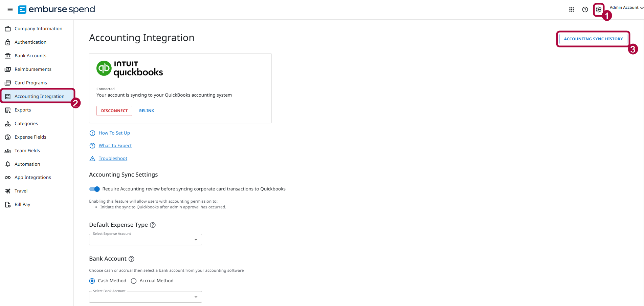This screenshot has width=644, height=306.
Task: Select the Accrual Method radio button
Action: click(x=134, y=281)
